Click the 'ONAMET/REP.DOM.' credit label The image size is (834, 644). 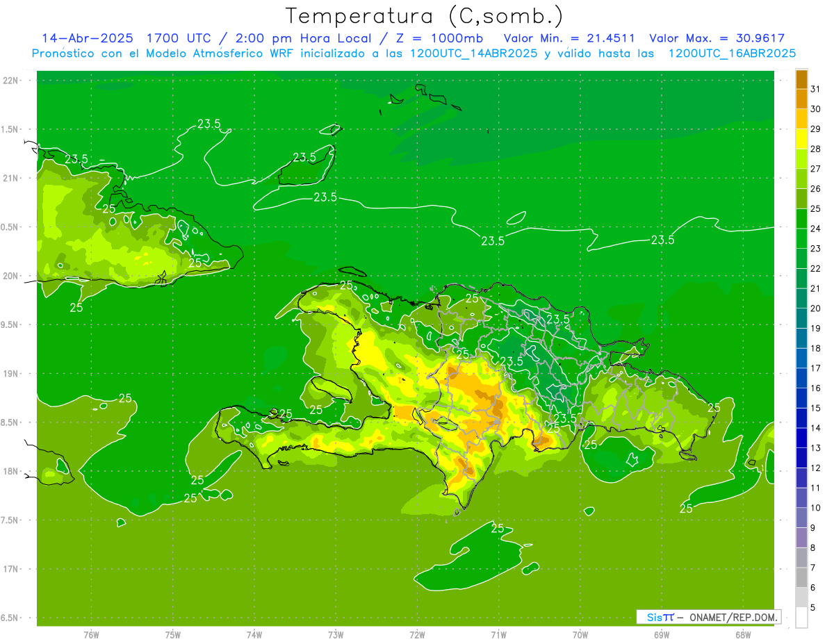732,617
